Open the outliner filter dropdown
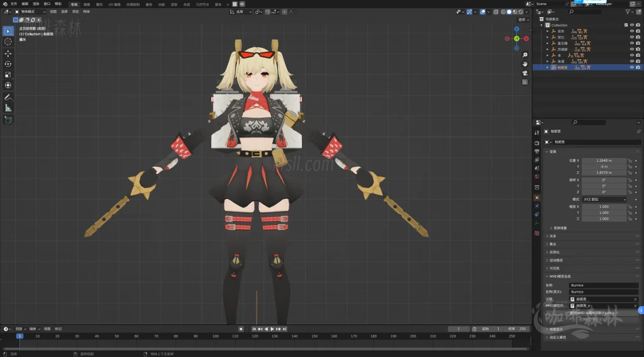 point(629,12)
